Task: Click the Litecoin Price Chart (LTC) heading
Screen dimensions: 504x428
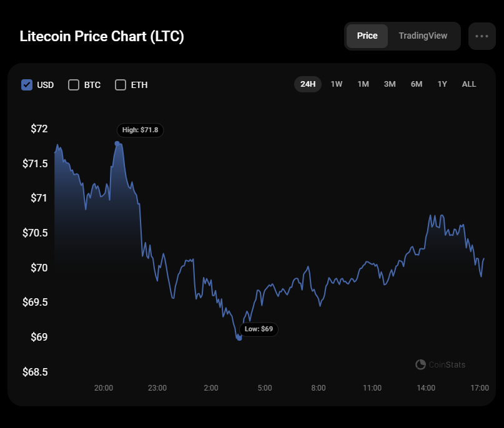Action: (x=102, y=36)
